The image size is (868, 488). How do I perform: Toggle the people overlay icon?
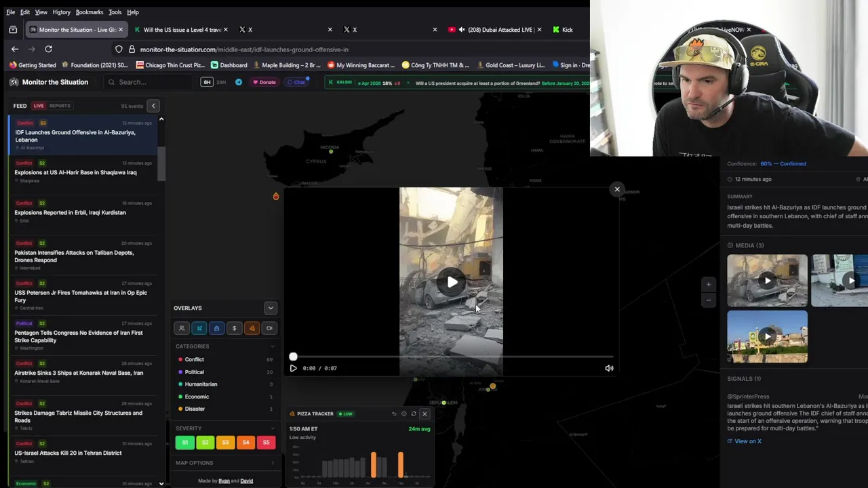[x=182, y=328]
